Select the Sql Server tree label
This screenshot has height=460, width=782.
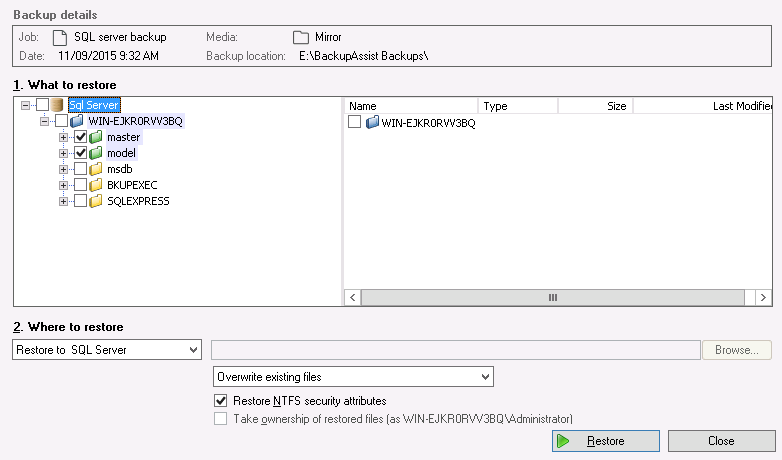click(x=94, y=105)
